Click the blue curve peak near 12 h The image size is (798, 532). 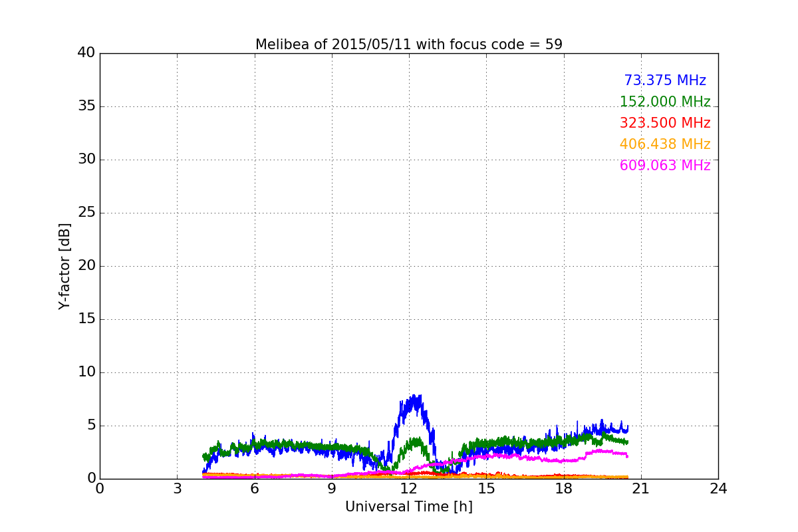coord(414,402)
